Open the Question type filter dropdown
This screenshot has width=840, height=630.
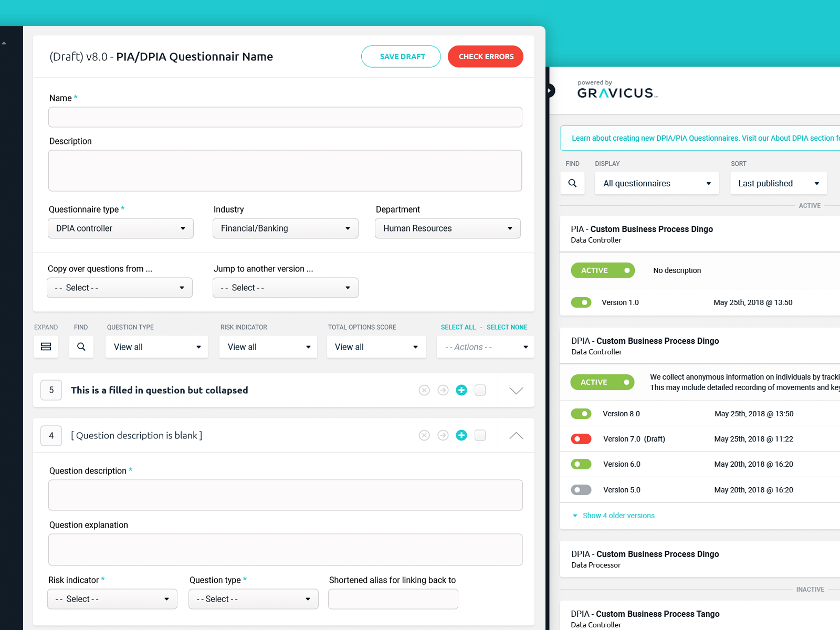(x=156, y=347)
